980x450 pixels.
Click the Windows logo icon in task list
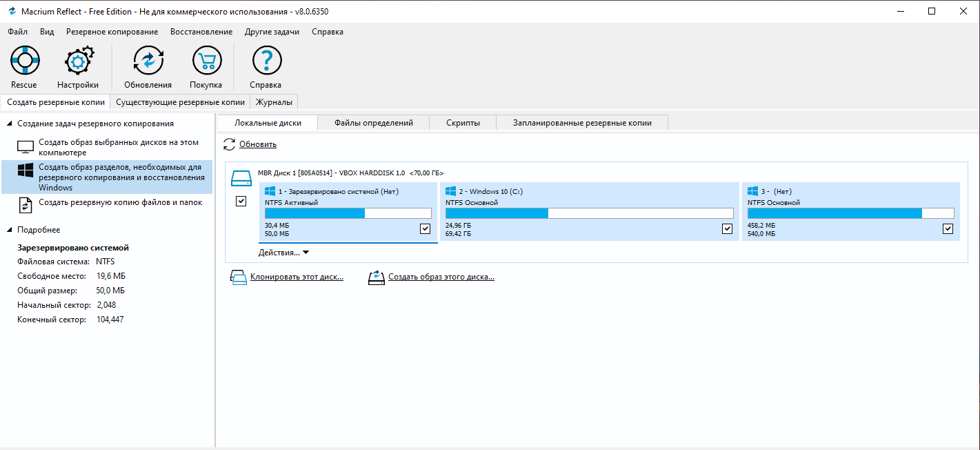[26, 170]
